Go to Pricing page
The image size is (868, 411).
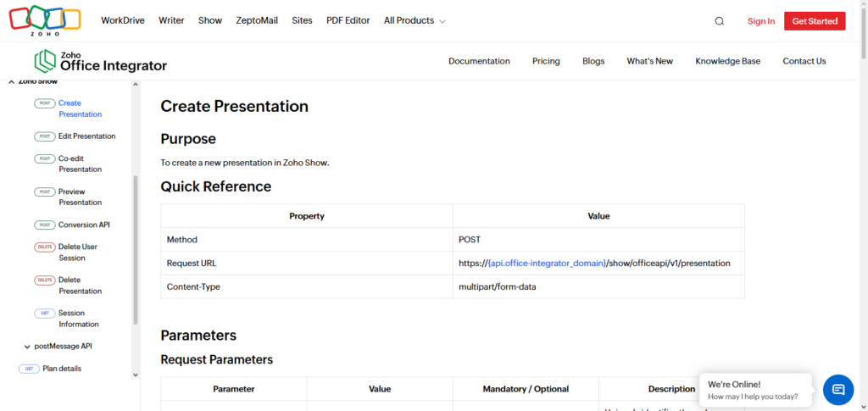coord(547,61)
